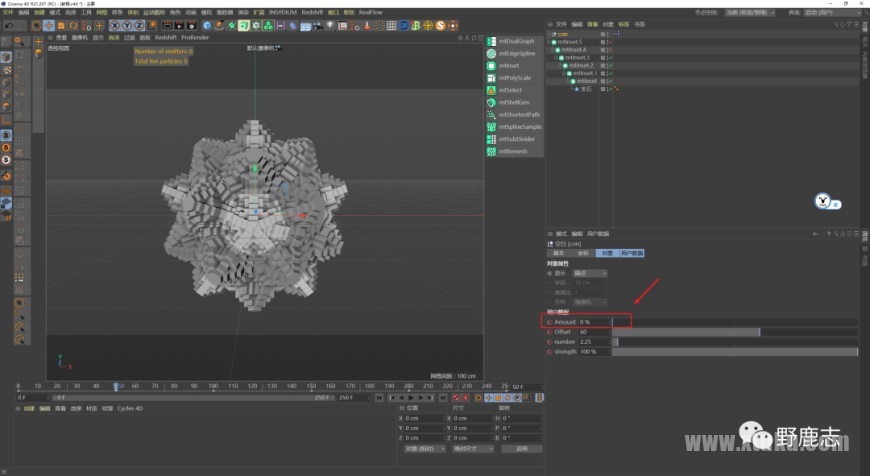The height and width of the screenshot is (476, 870).
Task: Click the record keyframe red button
Action: 456,398
